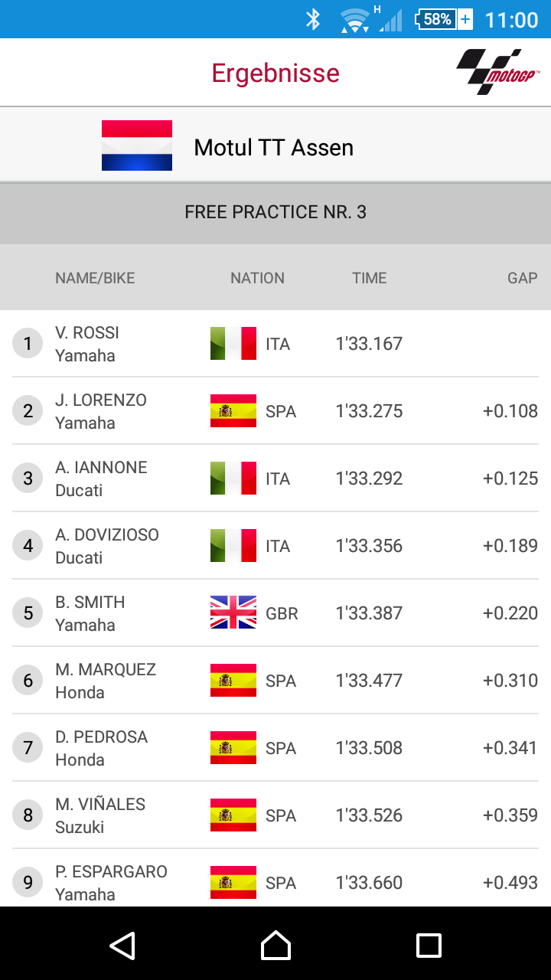The width and height of the screenshot is (551, 980).
Task: Tap the Netherlands flag icon
Action: click(x=137, y=145)
